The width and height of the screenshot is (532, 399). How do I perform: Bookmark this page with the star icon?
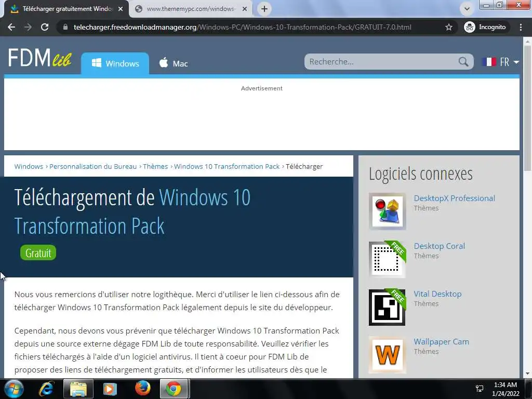pos(448,27)
